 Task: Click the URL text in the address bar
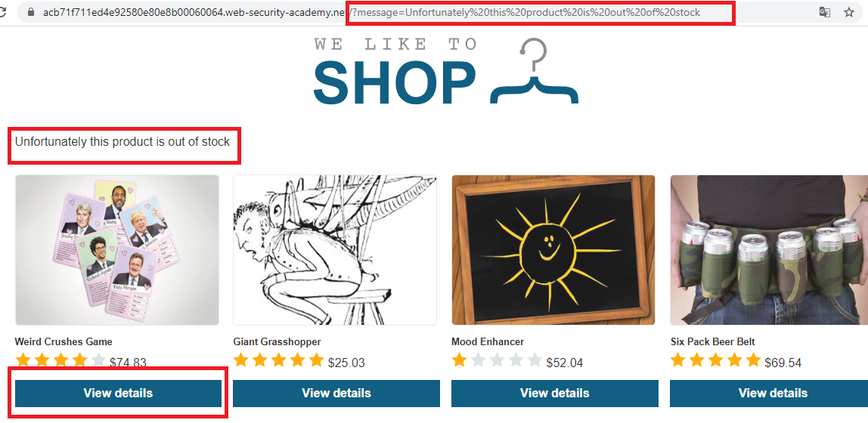click(x=371, y=12)
